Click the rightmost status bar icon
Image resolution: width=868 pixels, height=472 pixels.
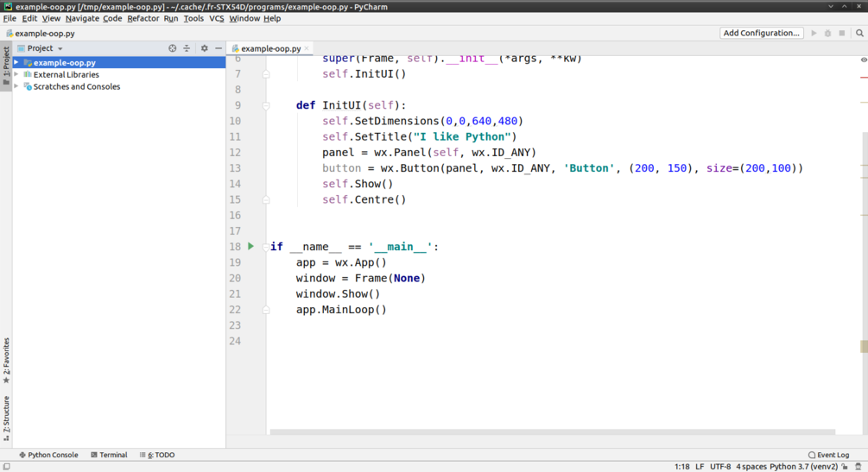858,467
